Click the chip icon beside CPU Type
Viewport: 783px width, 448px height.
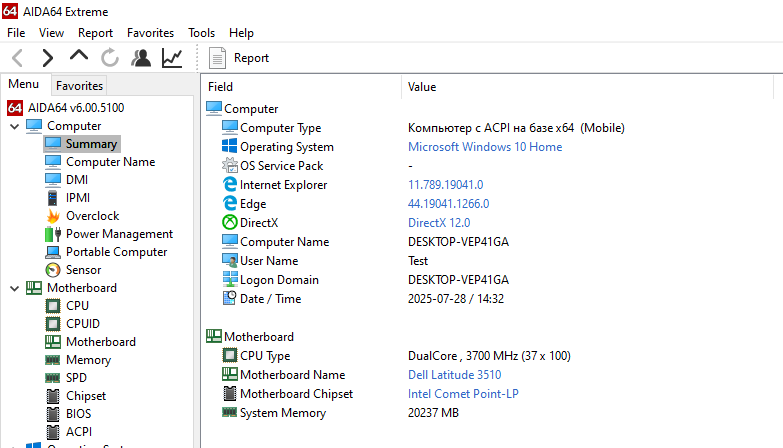(x=229, y=355)
